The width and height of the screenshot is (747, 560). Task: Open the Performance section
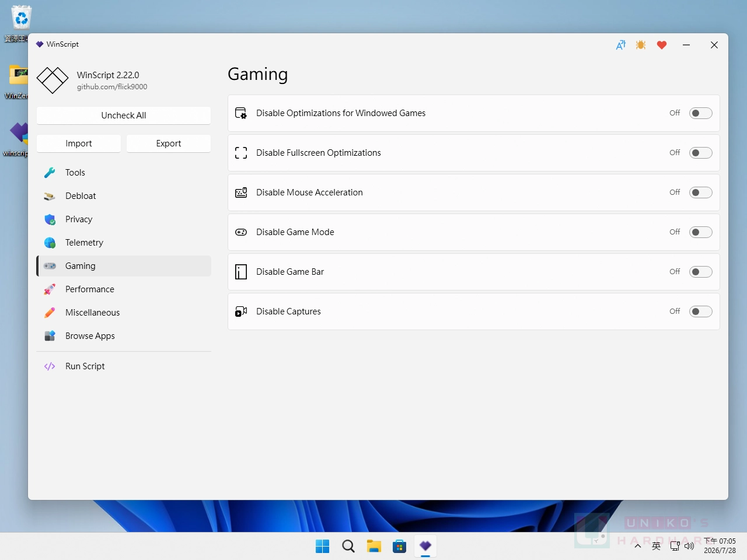click(x=124, y=289)
